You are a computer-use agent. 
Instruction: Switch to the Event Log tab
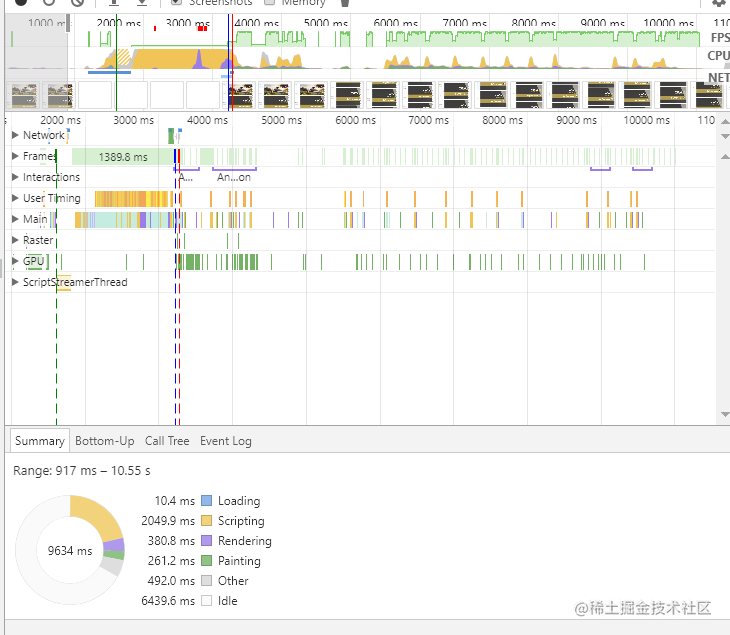(226, 441)
